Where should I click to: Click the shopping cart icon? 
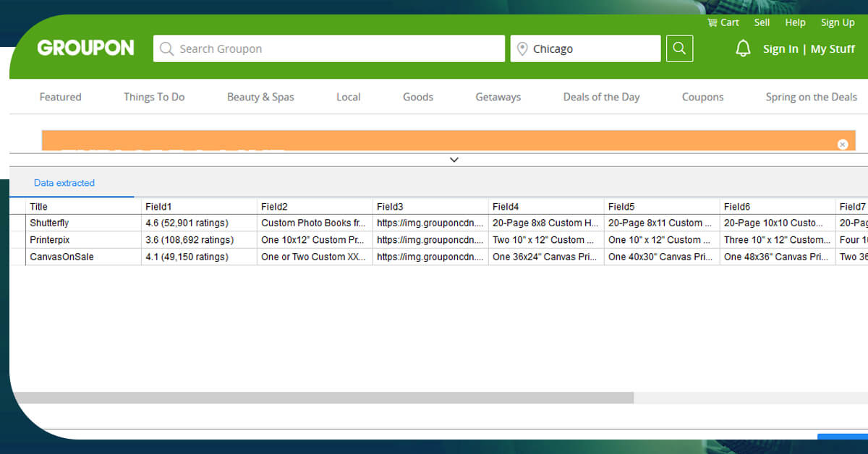coord(712,22)
